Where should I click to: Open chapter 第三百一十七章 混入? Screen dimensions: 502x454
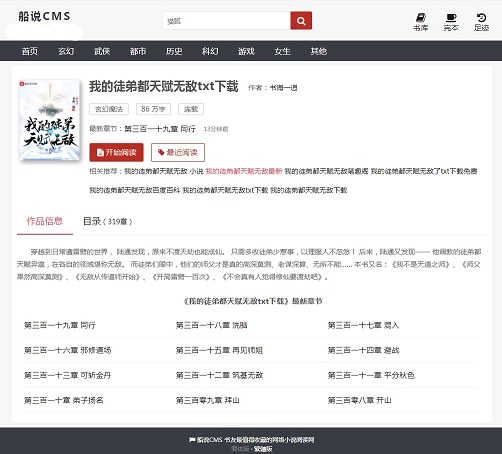click(x=363, y=325)
